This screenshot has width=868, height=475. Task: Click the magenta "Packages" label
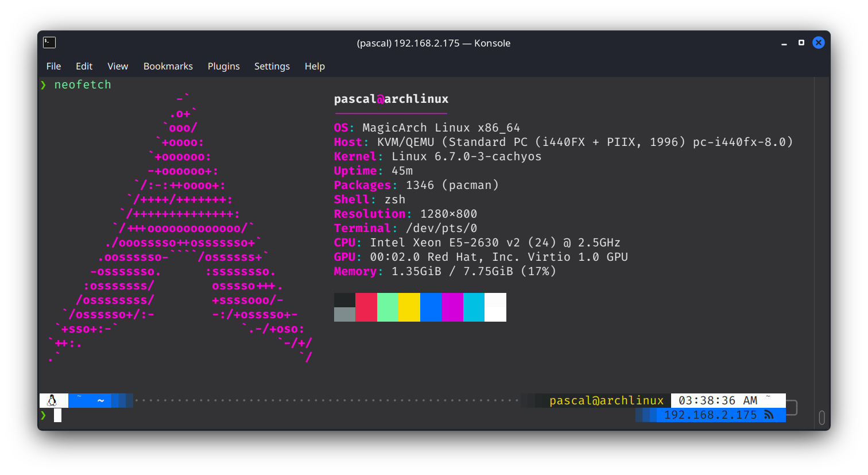(x=362, y=185)
